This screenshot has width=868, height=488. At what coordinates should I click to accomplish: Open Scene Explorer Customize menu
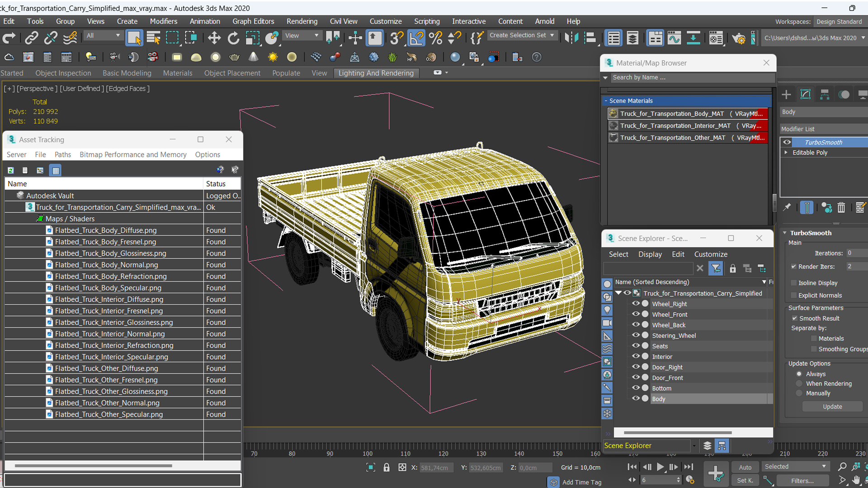(x=711, y=254)
